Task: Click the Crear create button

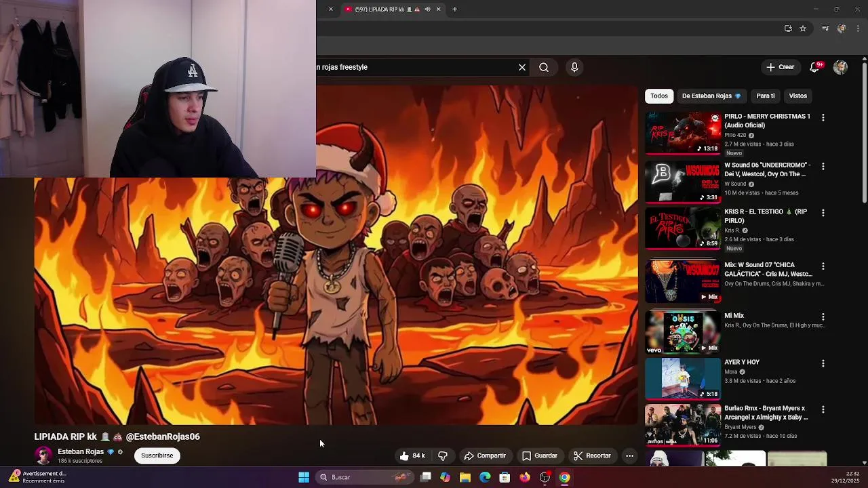Action: pos(781,67)
